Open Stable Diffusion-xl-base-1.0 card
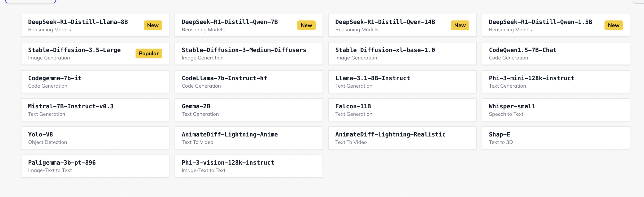The image size is (644, 197). [x=402, y=54]
